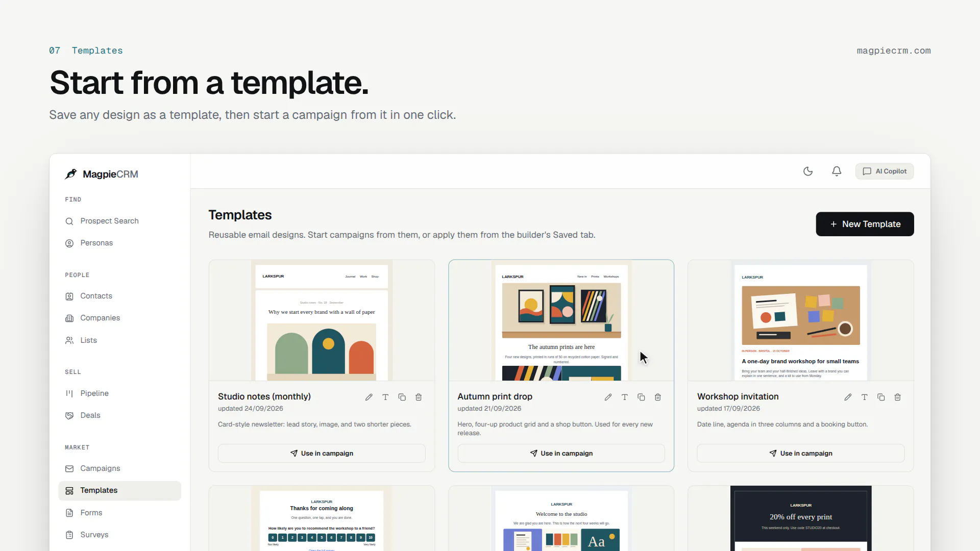
Task: Open the Autumn print drop thumbnail
Action: (561, 320)
